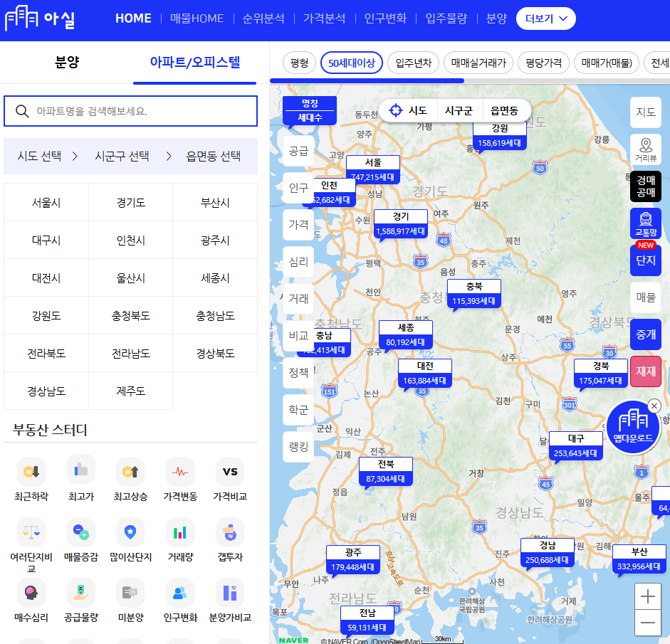Open the 가격변동 pulse icon
Viewport: 670px width, 644px height.
[x=180, y=472]
